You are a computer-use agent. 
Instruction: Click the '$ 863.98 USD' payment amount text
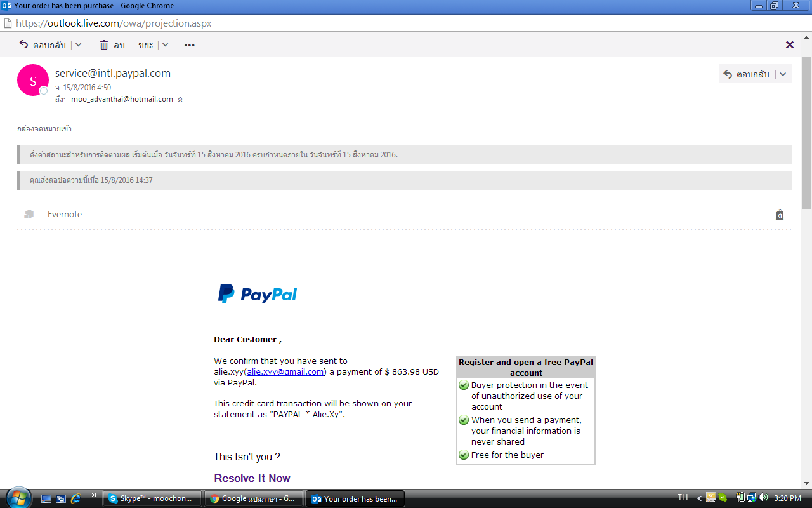412,371
